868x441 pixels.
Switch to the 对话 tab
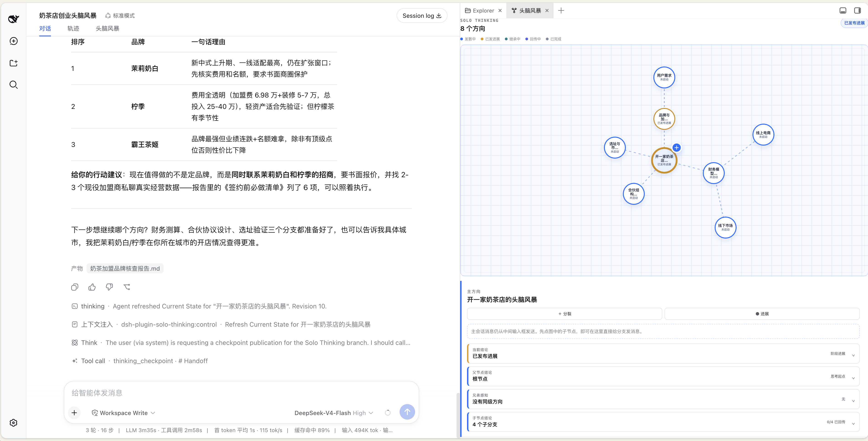45,29
